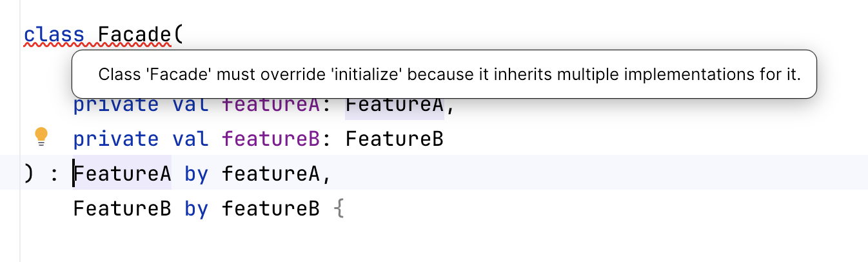Click the opening curly brace of the class body
This screenshot has width=868, height=262.
click(x=340, y=208)
